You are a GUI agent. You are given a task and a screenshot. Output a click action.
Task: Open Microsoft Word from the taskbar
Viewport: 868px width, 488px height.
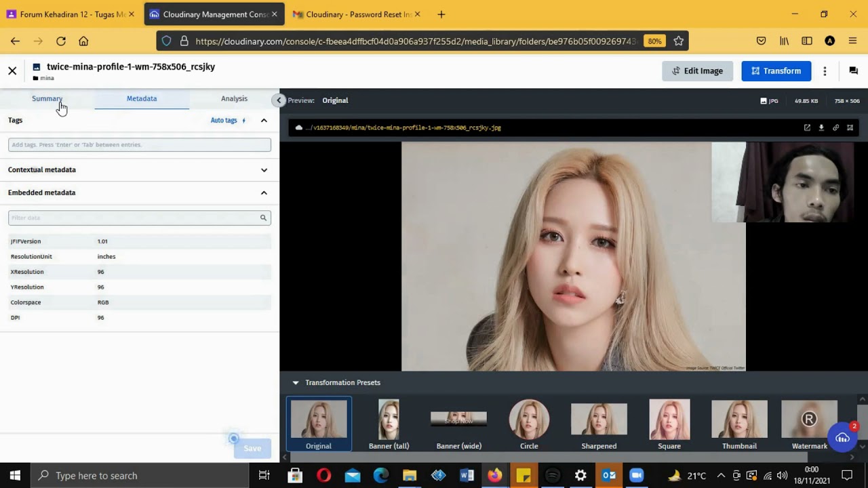point(467,475)
